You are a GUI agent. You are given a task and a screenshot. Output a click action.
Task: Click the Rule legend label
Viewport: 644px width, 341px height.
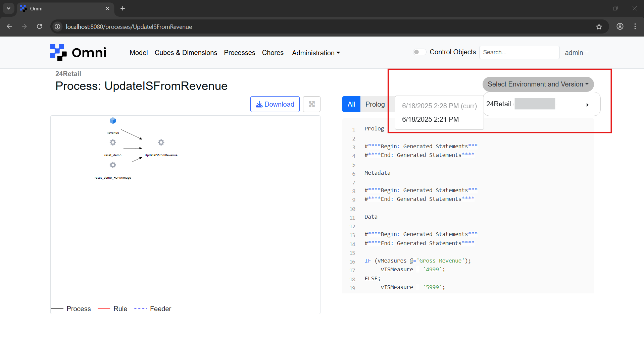point(120,309)
